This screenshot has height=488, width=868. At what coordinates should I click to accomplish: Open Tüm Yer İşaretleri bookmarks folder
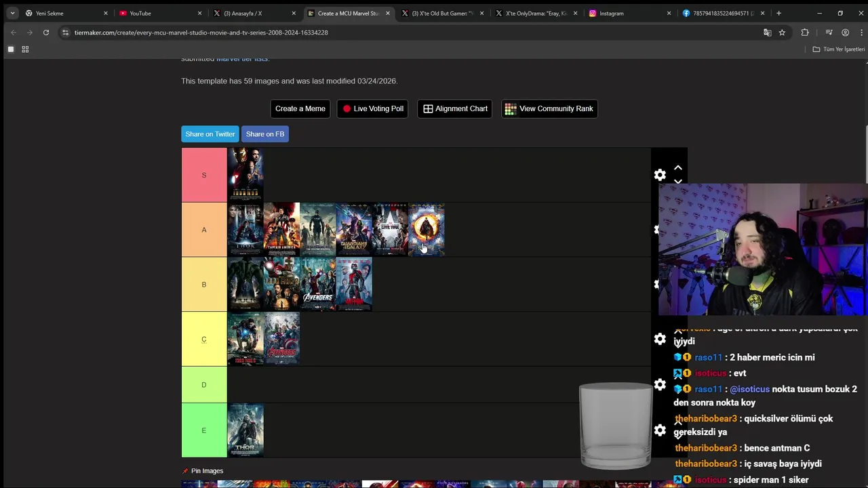pos(839,49)
